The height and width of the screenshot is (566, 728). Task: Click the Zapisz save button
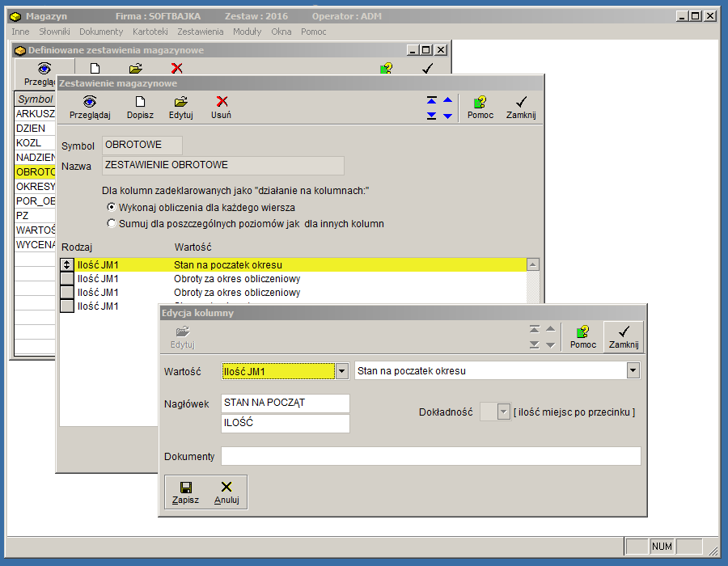click(186, 492)
